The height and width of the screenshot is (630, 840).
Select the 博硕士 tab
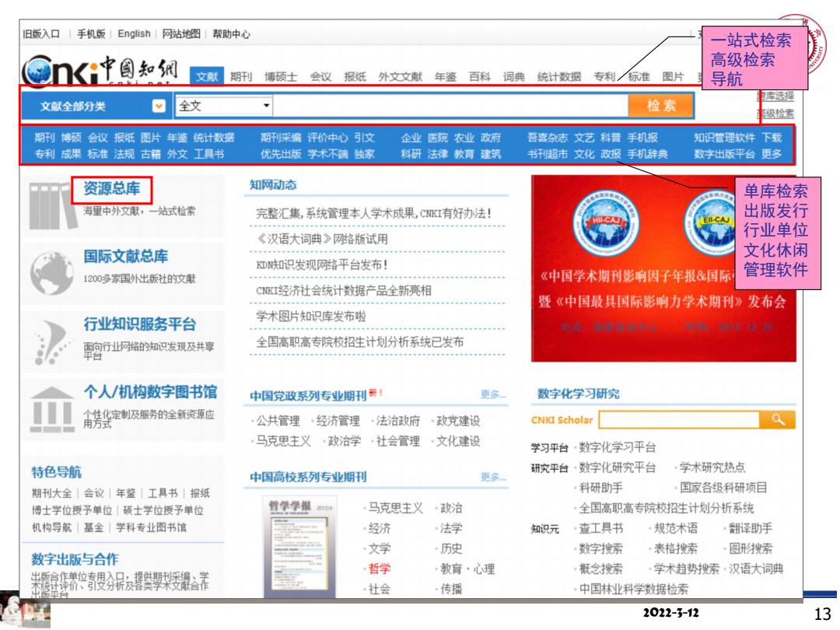pos(281,76)
